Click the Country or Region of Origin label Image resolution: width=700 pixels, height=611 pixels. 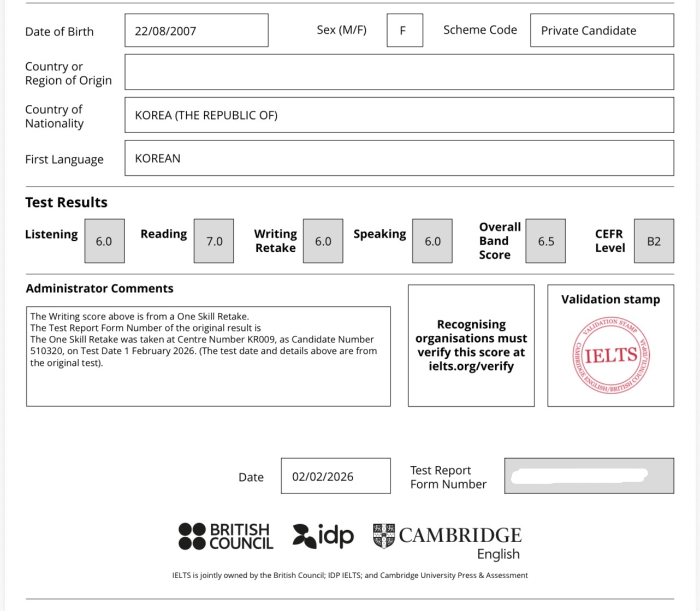click(68, 73)
